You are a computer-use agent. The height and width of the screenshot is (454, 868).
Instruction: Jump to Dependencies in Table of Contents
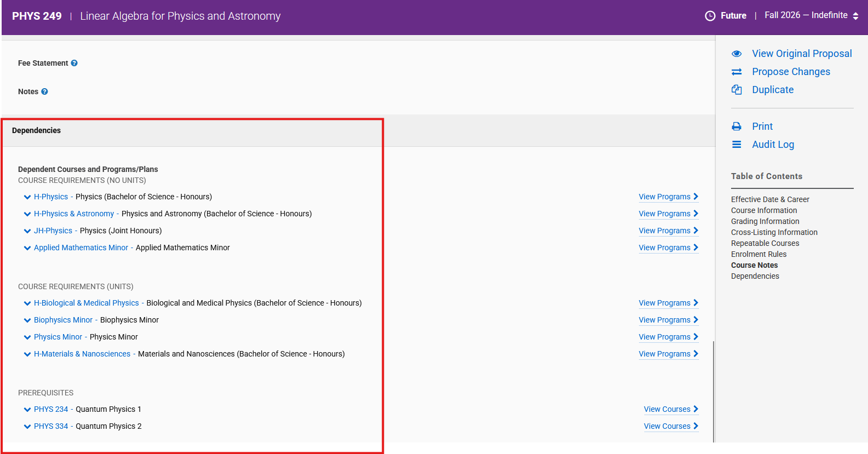(755, 276)
